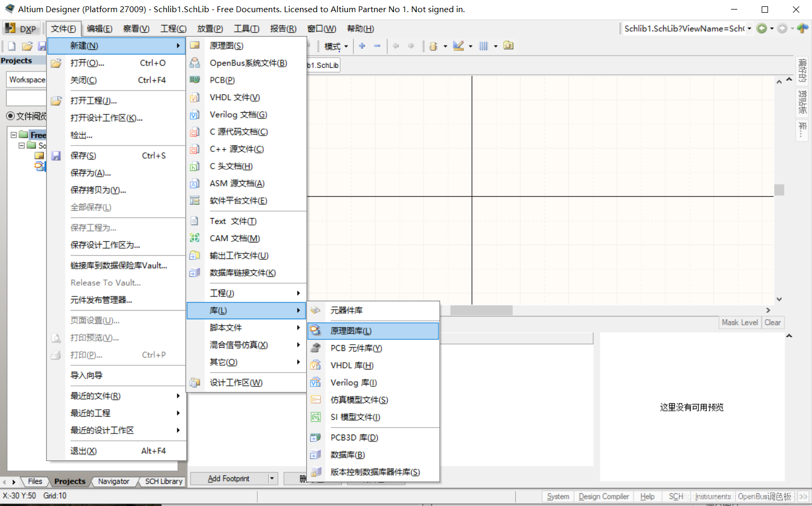The image size is (812, 506).
Task: Click the open folder toolbar icon
Action: 27,46
